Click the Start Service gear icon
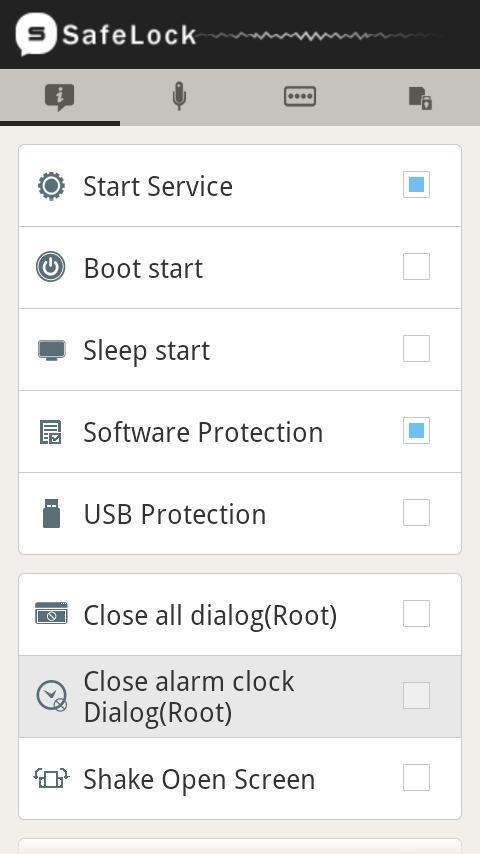The width and height of the screenshot is (480, 854). (x=51, y=186)
